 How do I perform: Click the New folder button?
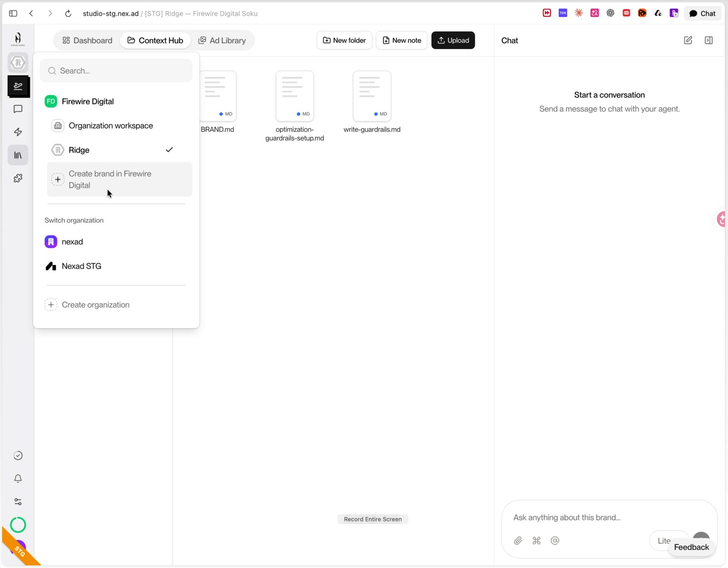point(344,41)
